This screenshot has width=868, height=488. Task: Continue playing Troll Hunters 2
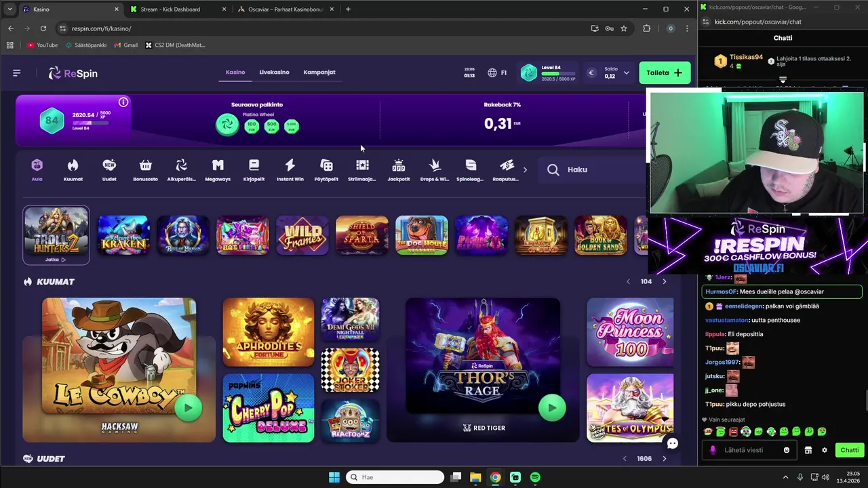click(56, 235)
